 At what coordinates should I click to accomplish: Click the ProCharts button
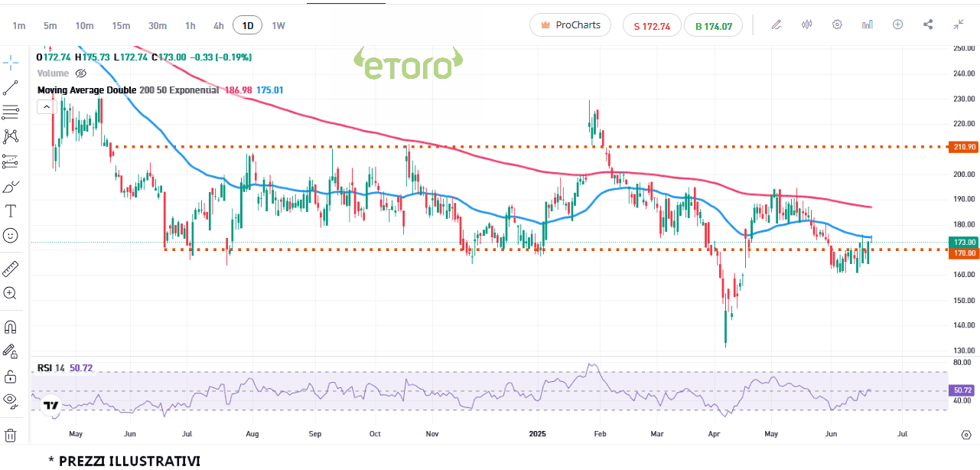click(570, 25)
